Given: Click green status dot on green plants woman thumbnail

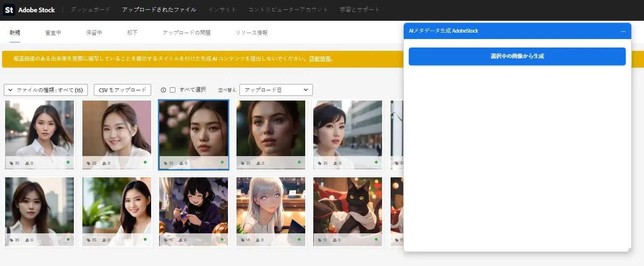Looking at the screenshot, I should [x=145, y=239].
